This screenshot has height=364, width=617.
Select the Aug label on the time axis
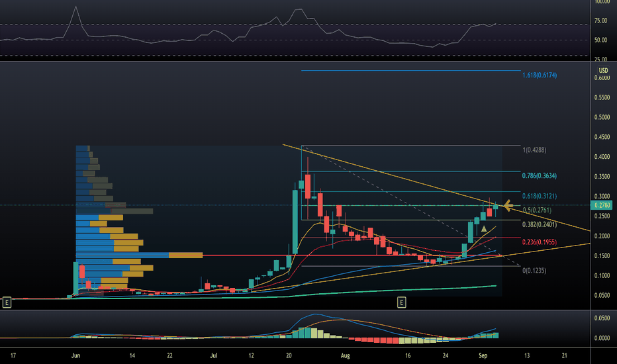[345, 356]
